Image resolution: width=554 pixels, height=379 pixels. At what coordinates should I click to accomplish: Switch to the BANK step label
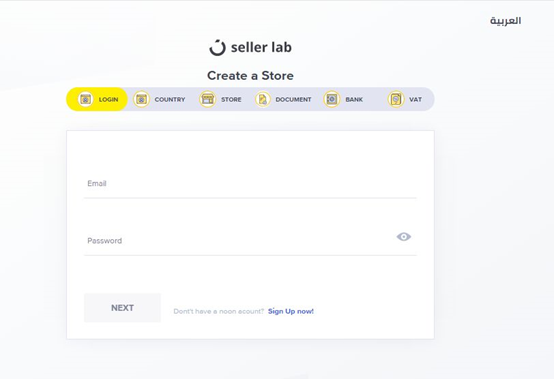[354, 100]
